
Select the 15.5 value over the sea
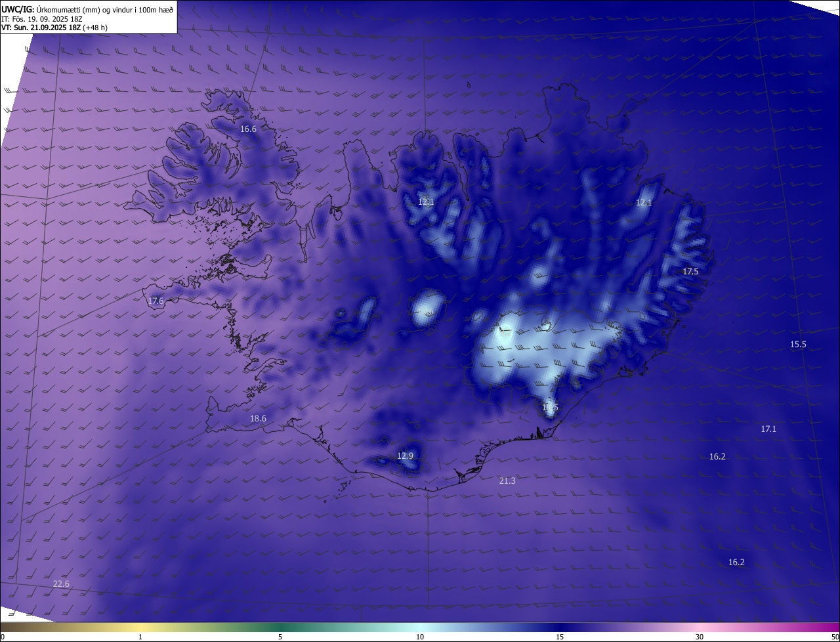pyautogui.click(x=798, y=345)
